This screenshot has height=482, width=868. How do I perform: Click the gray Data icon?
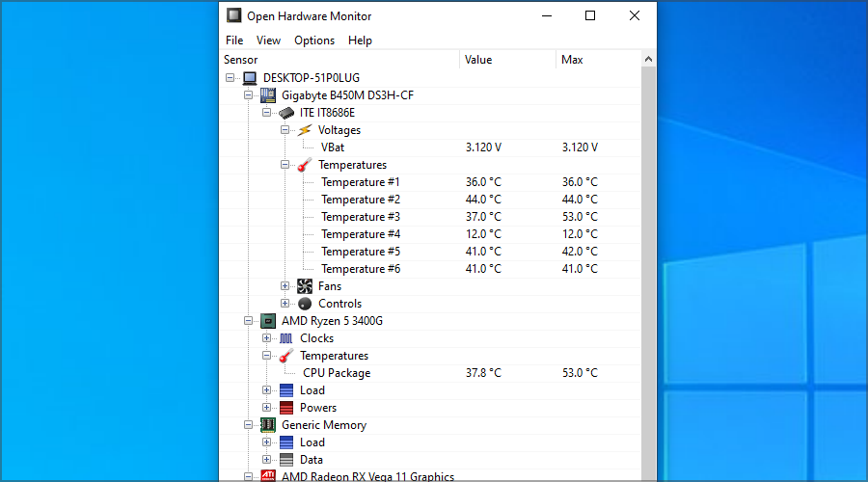pos(286,460)
